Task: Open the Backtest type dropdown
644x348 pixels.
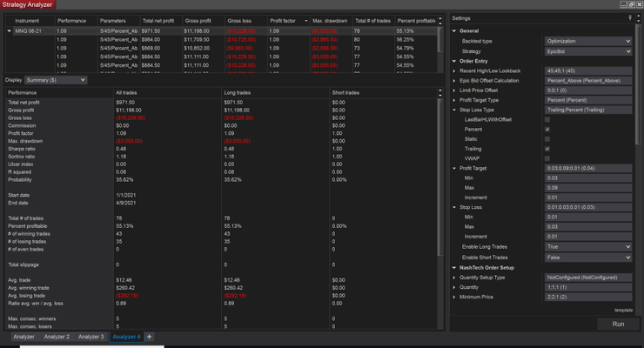Action: click(x=587, y=41)
